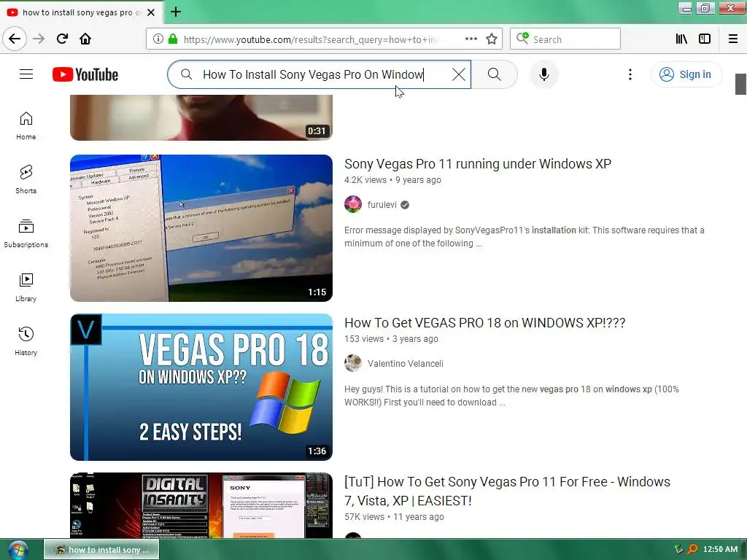Open the Firefox Library icon
This screenshot has height=560, width=747.
click(x=681, y=39)
